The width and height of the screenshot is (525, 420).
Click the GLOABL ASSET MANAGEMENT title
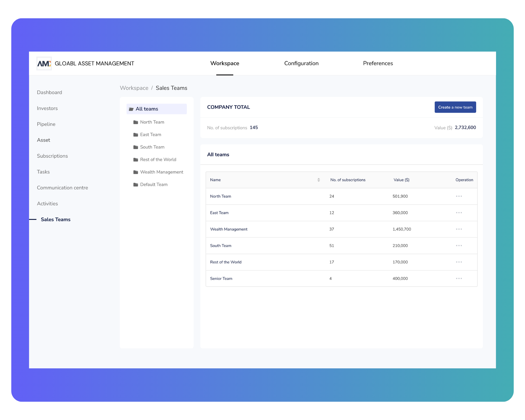[94, 63]
